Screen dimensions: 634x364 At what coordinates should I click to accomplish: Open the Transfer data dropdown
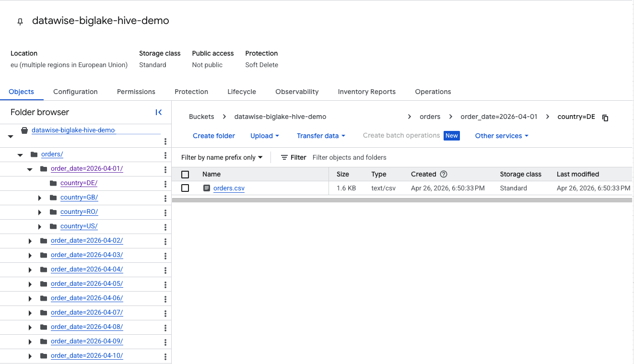[x=321, y=136]
